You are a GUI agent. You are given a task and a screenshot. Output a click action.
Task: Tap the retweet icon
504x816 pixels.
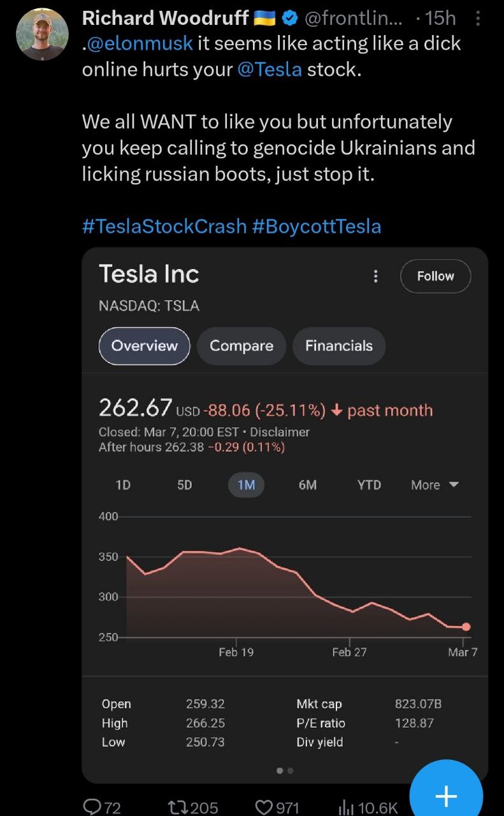[176, 807]
